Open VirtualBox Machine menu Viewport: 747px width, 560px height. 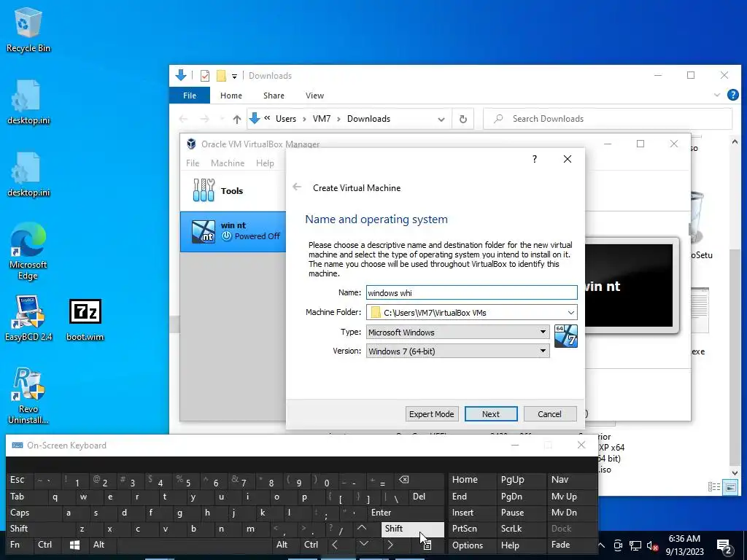coord(228,163)
